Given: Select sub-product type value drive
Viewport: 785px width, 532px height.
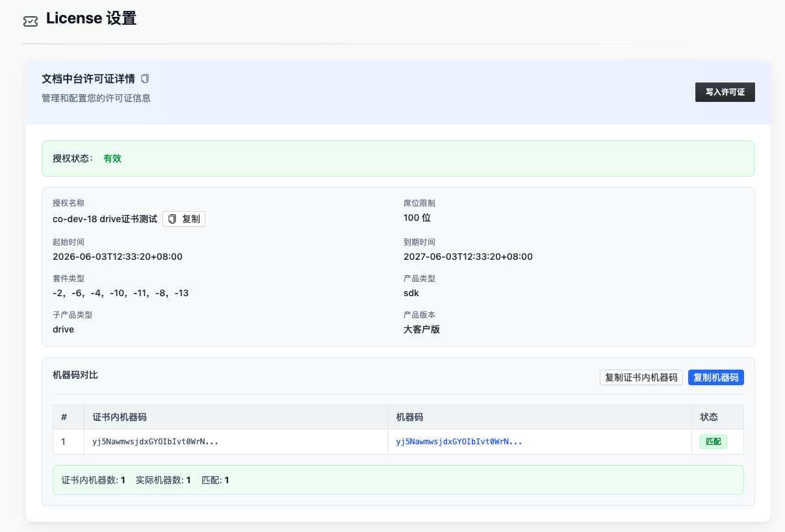Looking at the screenshot, I should tap(64, 329).
